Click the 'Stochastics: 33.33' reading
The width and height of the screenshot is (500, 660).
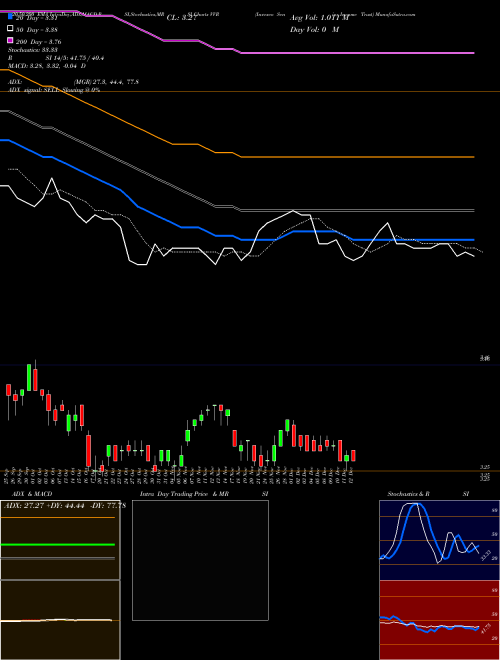click(x=33, y=50)
